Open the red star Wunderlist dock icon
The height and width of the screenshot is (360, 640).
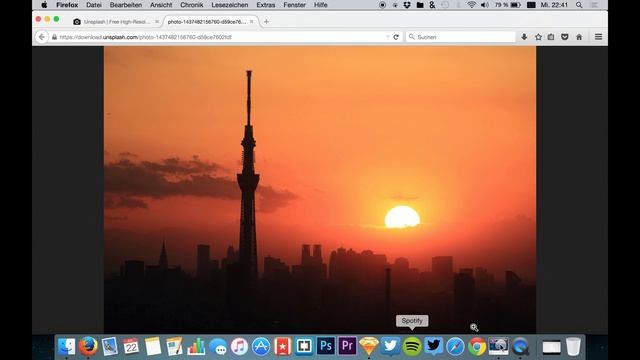[x=282, y=347]
